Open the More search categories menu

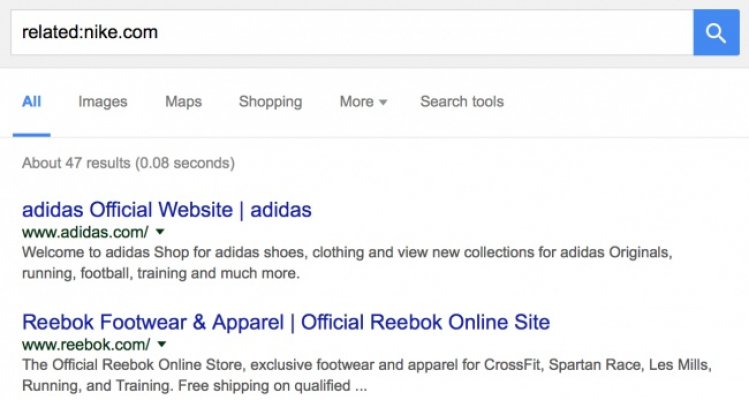[x=357, y=102]
